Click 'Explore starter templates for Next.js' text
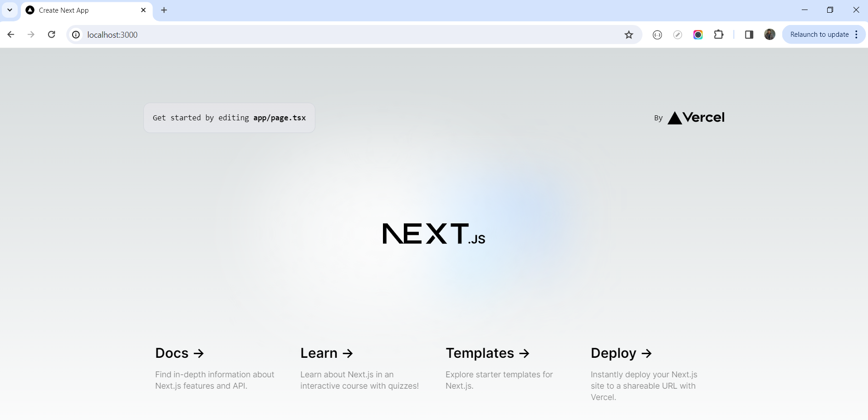Viewport: 868px width, 420px height. (499, 380)
